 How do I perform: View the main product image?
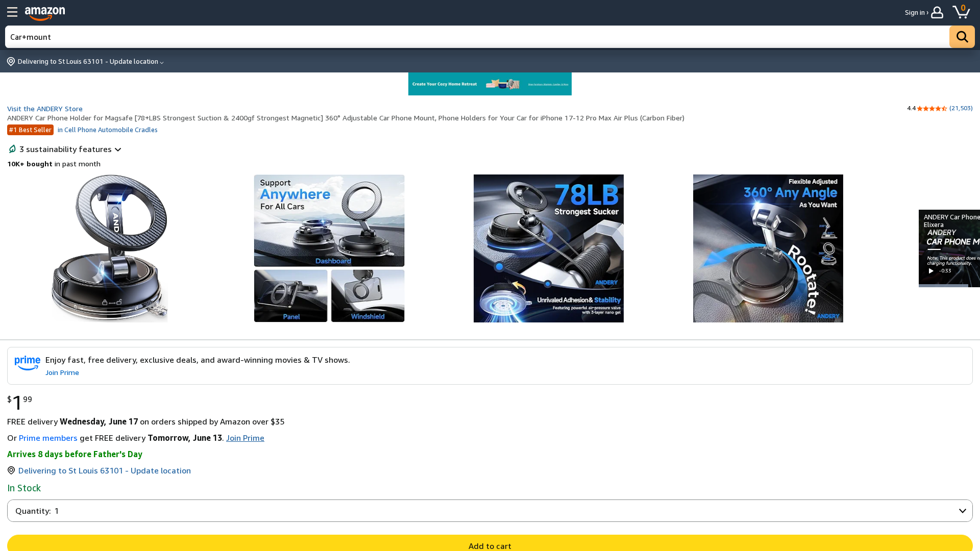pyautogui.click(x=110, y=248)
